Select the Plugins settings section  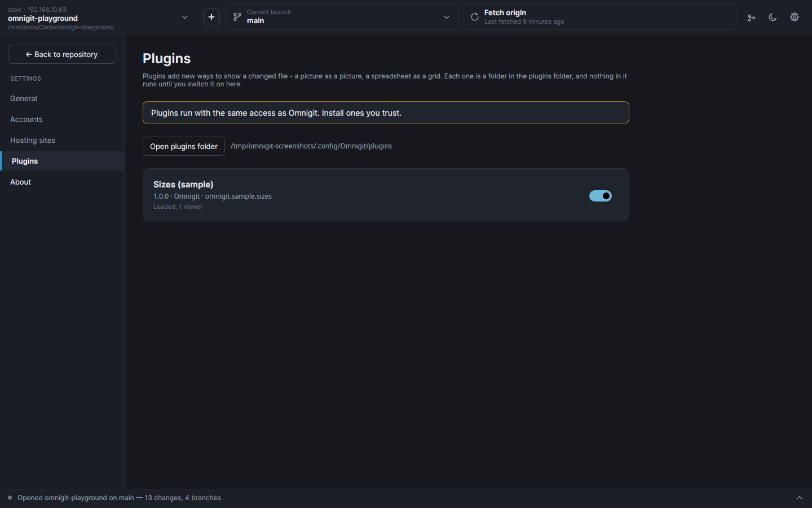tap(62, 161)
